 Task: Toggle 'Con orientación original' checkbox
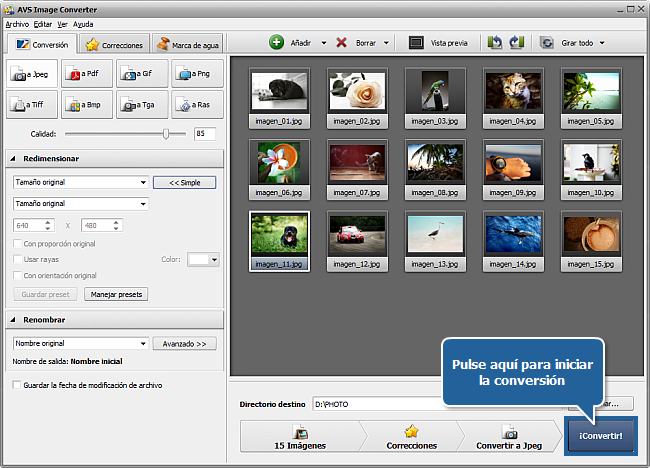(17, 275)
